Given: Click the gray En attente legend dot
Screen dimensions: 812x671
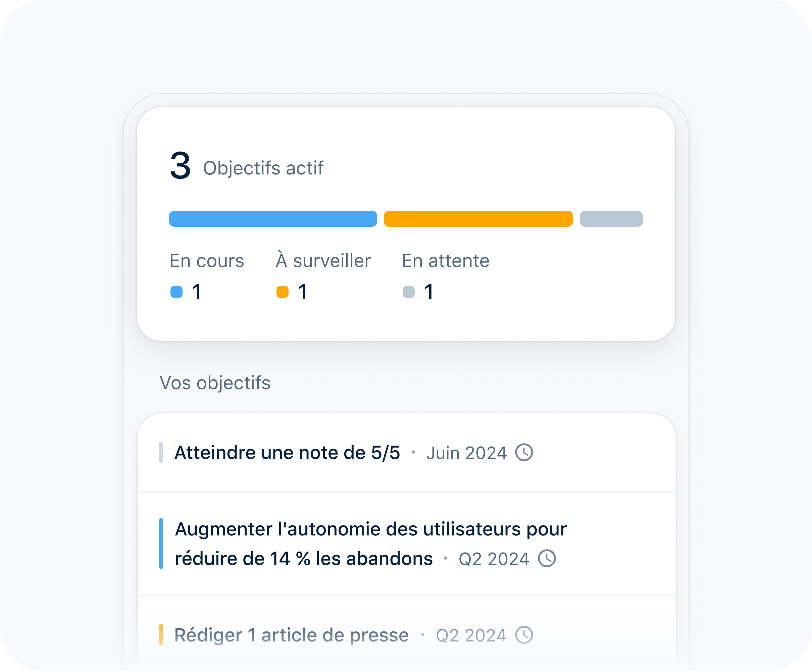Looking at the screenshot, I should click(x=408, y=292).
